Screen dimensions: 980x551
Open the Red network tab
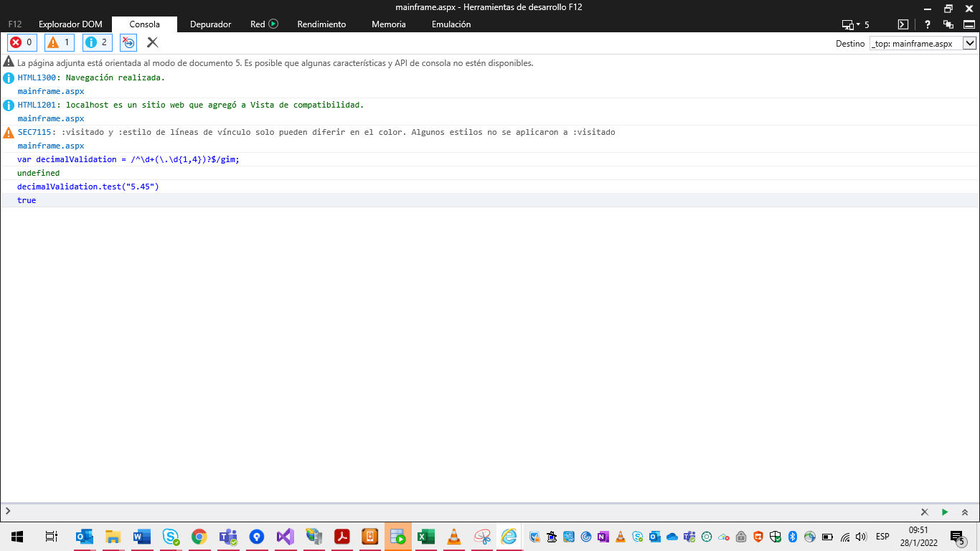(258, 24)
